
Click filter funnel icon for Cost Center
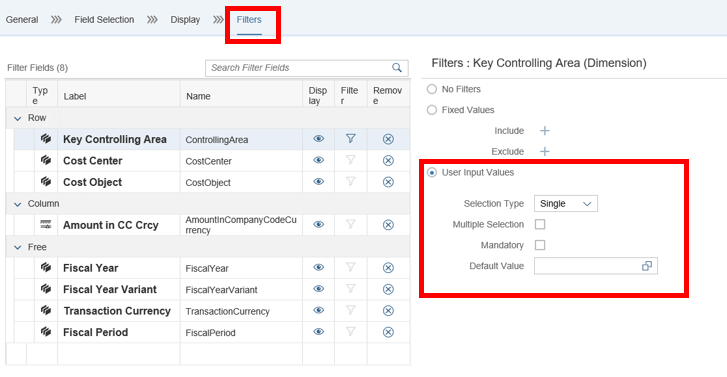point(351,160)
